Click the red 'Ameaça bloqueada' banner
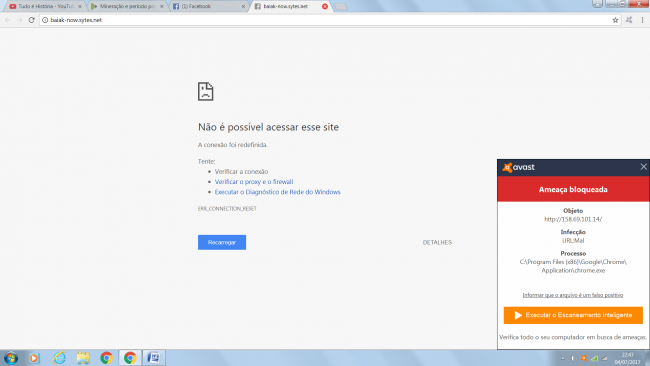Viewport: 650px width, 366px height. pos(573,189)
